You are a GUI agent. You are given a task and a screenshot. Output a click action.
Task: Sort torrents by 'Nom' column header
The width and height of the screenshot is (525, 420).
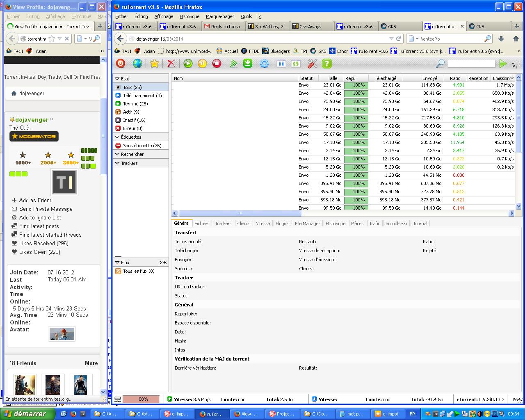[x=235, y=78]
